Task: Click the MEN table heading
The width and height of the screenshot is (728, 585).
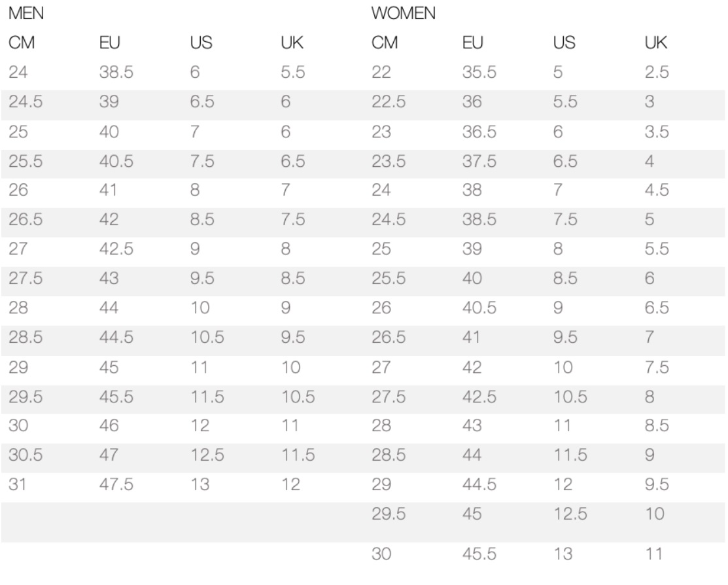Action: (26, 13)
